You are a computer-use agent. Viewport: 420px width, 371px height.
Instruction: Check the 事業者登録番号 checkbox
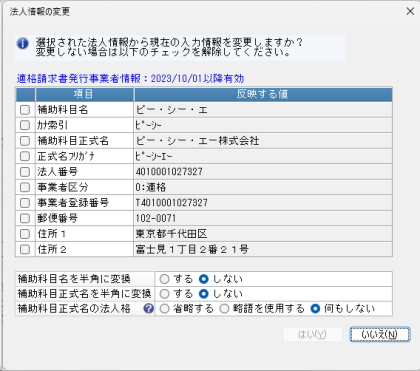click(x=25, y=203)
